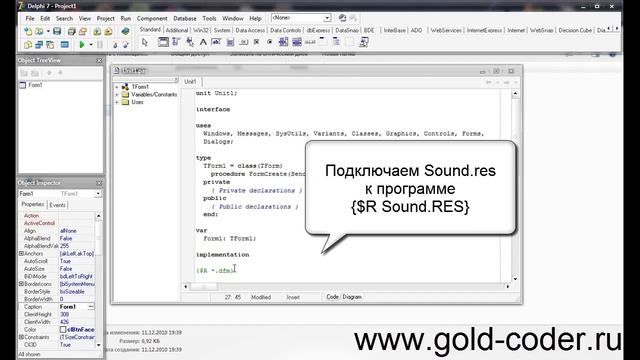Pick the RadioButton component in palette
Screen dimensions: 640x360
coord(269,42)
